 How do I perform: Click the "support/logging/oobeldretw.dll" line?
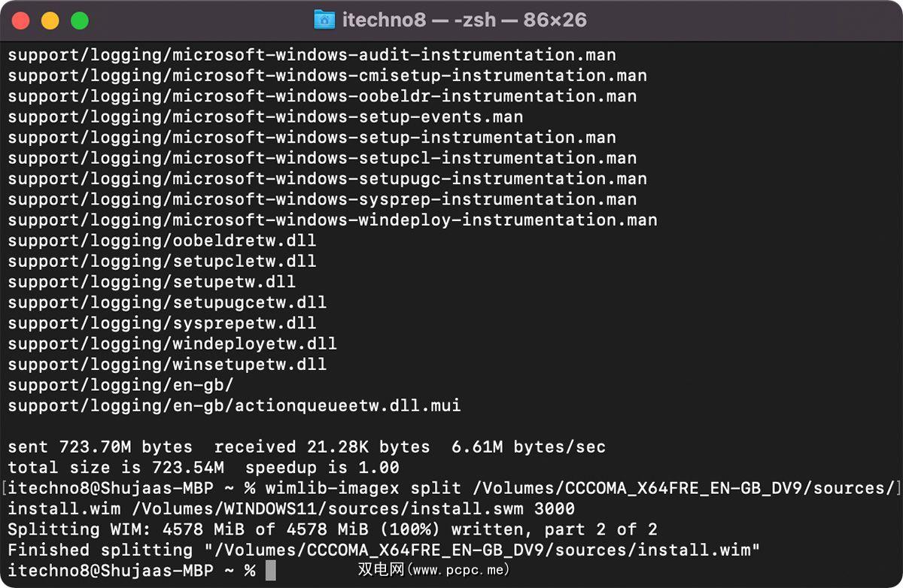pos(162,241)
